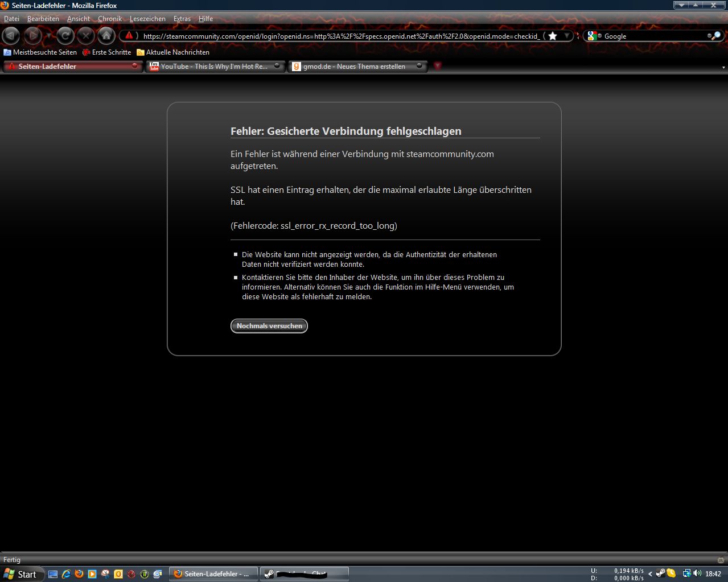Click the Stop loading button

pyautogui.click(x=85, y=36)
